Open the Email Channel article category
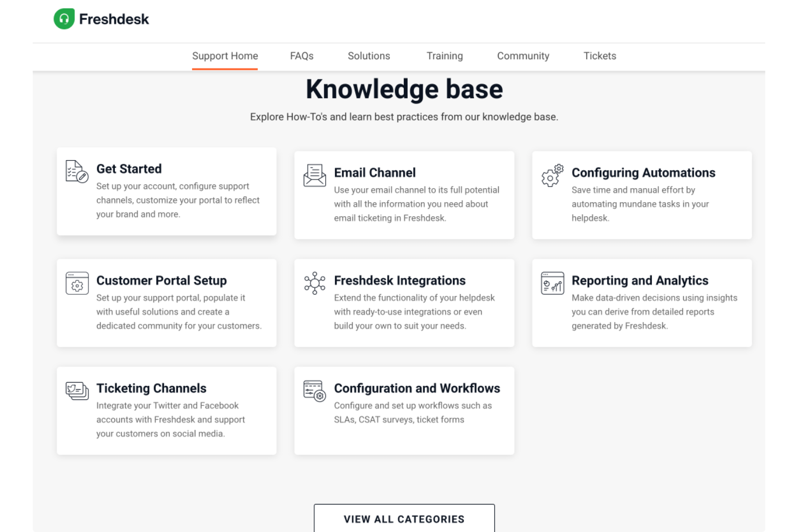798x532 pixels. (x=404, y=195)
